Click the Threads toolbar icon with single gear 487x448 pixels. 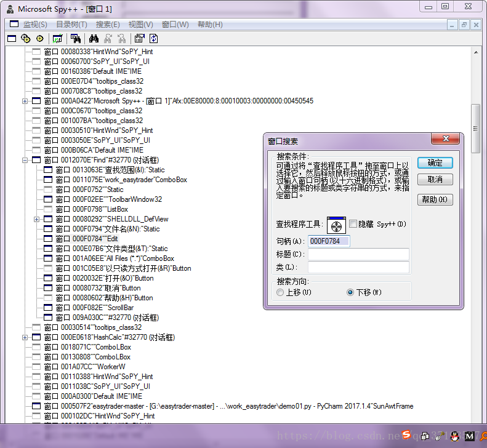40,39
